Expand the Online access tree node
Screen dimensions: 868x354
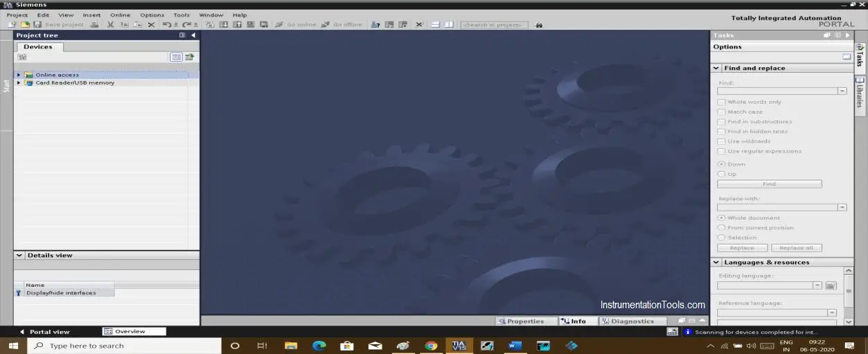[x=19, y=75]
